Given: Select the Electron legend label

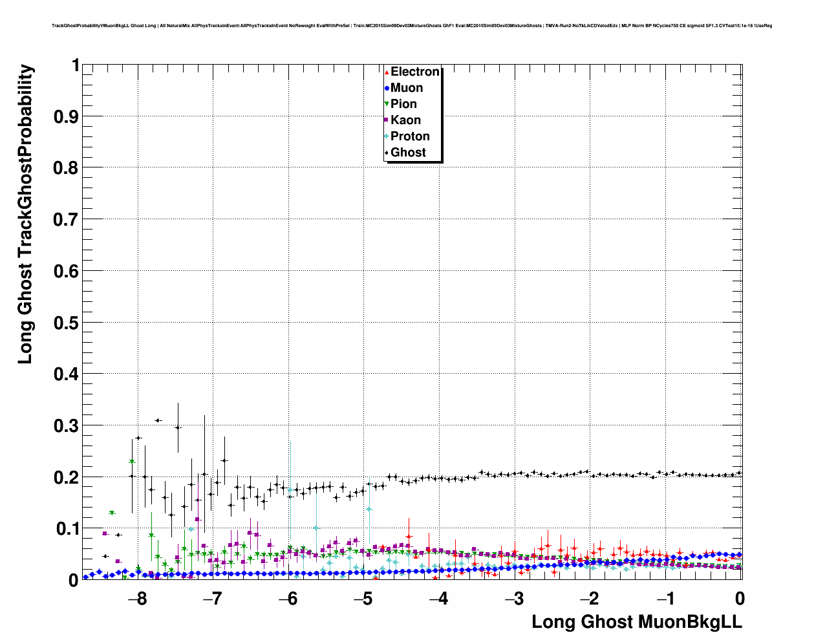Looking at the screenshot, I should click(x=415, y=72).
